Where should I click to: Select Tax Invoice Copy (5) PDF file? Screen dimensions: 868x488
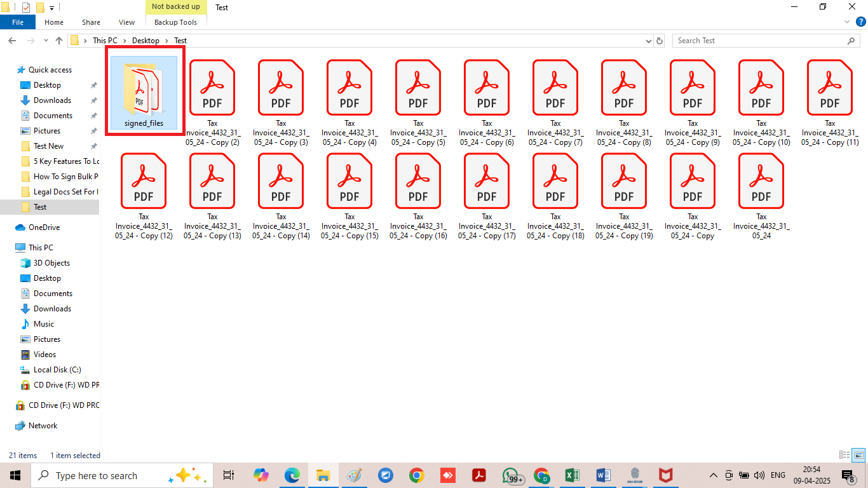[x=418, y=103]
